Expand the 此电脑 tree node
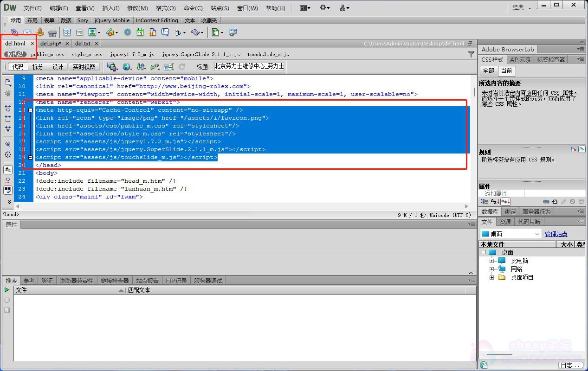This screenshot has height=371, width=588. click(x=491, y=261)
